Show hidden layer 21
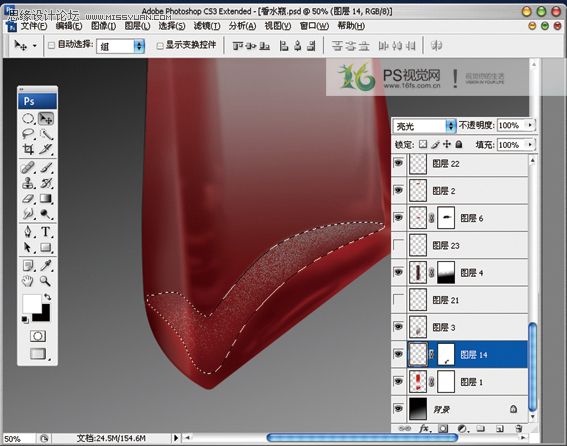This screenshot has width=567, height=446. pyautogui.click(x=398, y=300)
